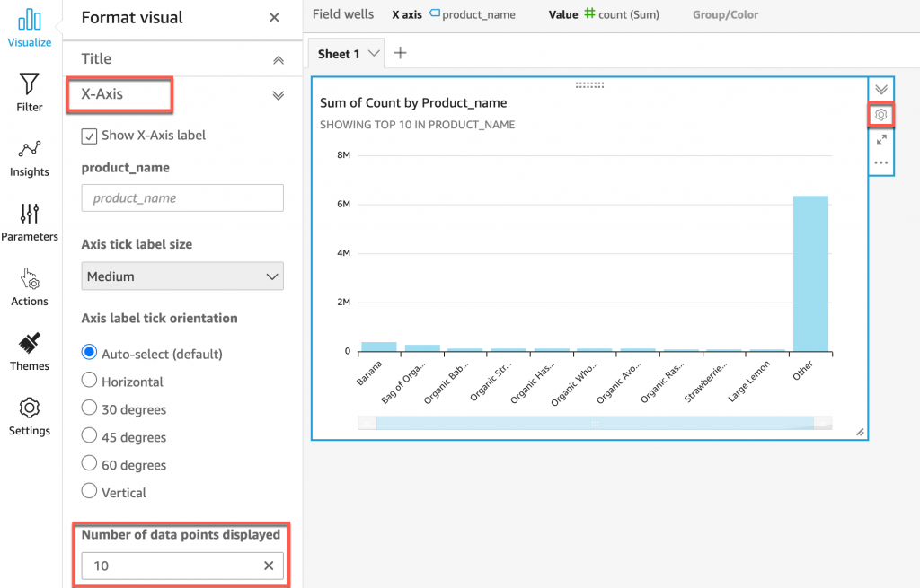Open the visual's three-dot options menu
This screenshot has width=920, height=588.
(881, 163)
